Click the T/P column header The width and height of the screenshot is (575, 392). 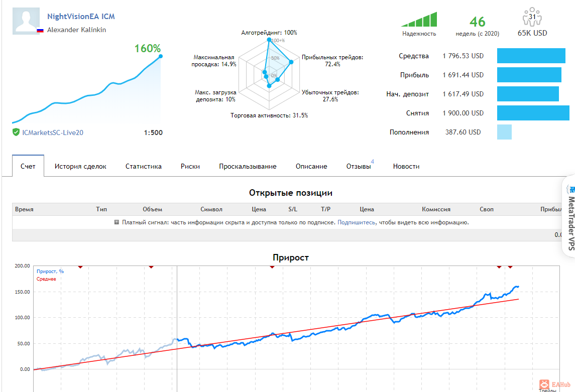325,209
